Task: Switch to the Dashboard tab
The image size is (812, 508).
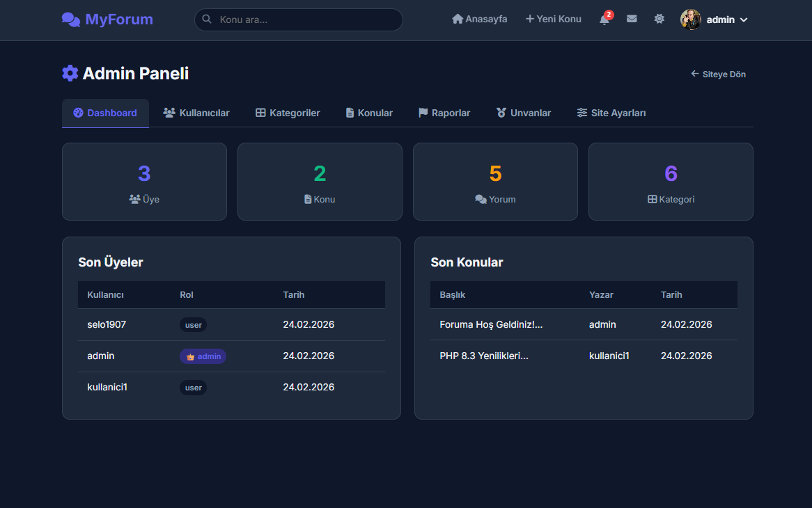Action: (106, 113)
